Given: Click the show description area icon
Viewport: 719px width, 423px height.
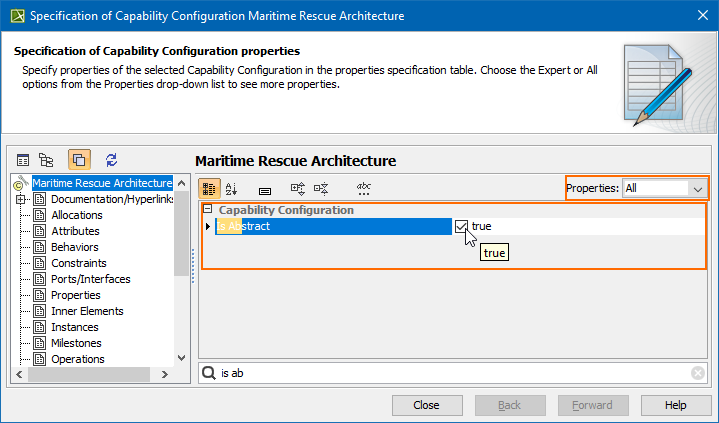Looking at the screenshot, I should point(264,189).
